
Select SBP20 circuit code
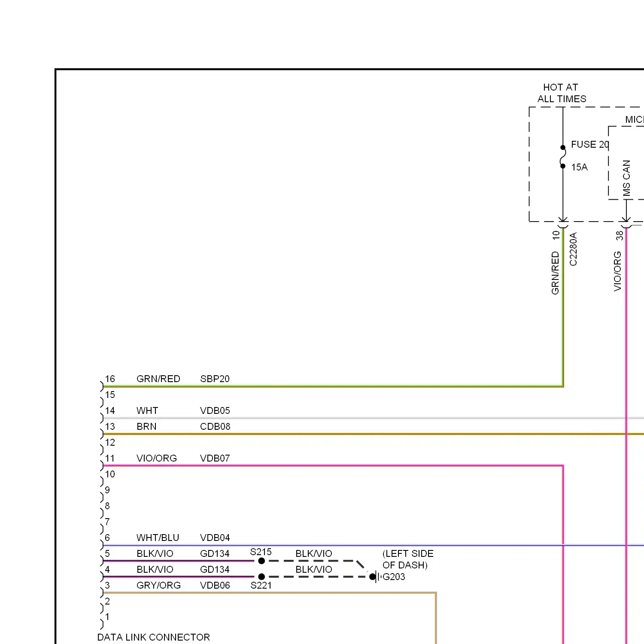click(x=215, y=379)
